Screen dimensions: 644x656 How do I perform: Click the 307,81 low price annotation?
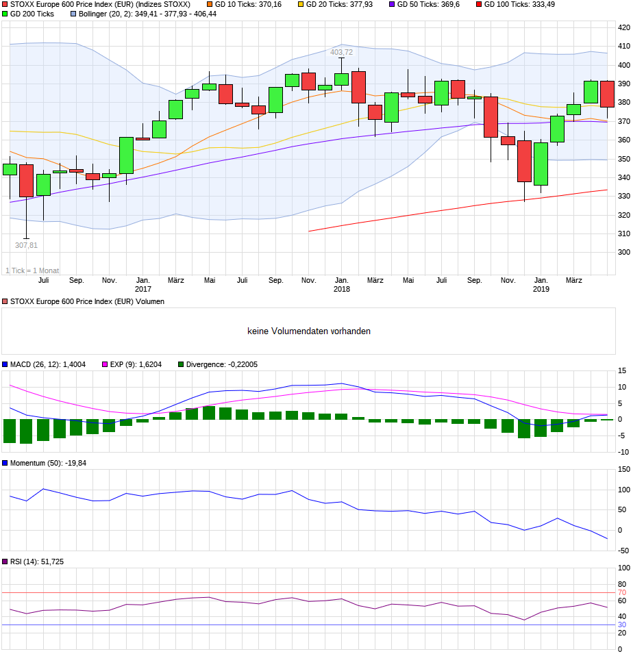[26, 244]
